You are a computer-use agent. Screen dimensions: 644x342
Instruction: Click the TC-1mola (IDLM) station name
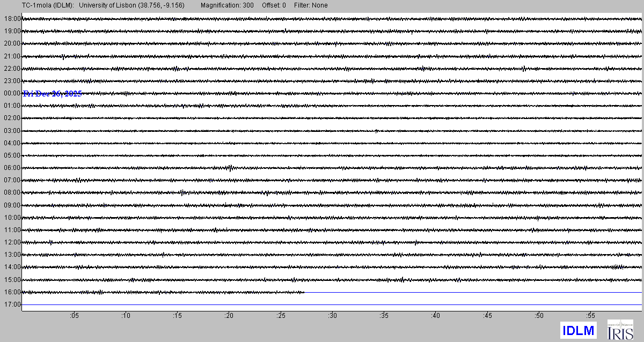(x=36, y=5)
